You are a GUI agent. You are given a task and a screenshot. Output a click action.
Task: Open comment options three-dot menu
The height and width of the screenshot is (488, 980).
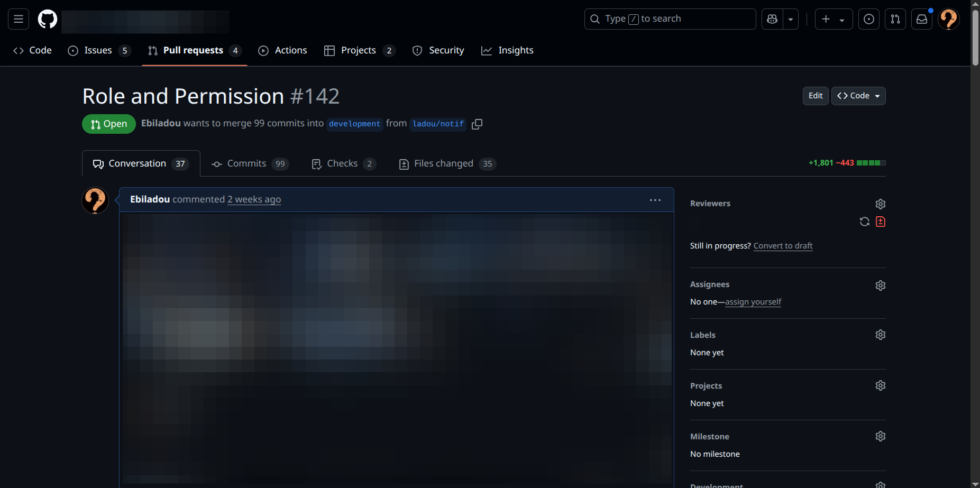[655, 200]
